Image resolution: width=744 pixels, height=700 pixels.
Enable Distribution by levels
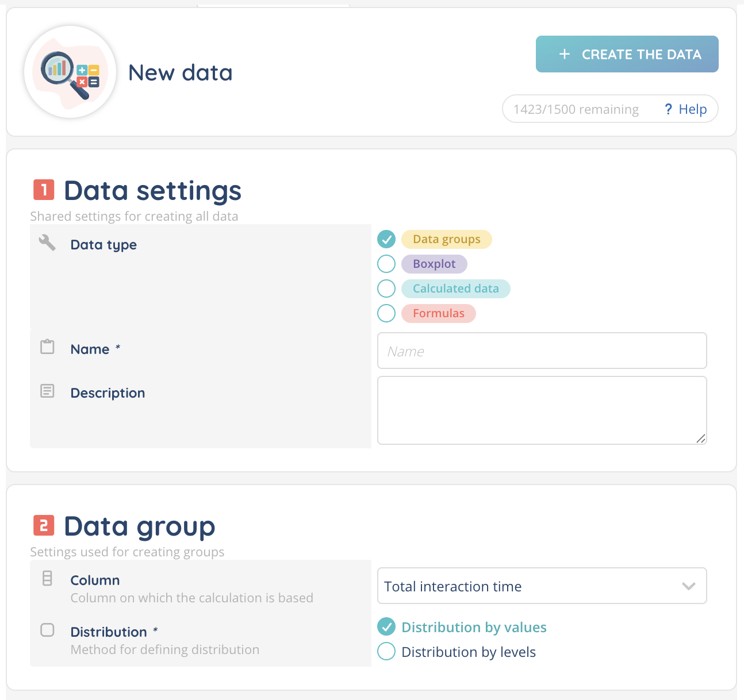tap(386, 652)
